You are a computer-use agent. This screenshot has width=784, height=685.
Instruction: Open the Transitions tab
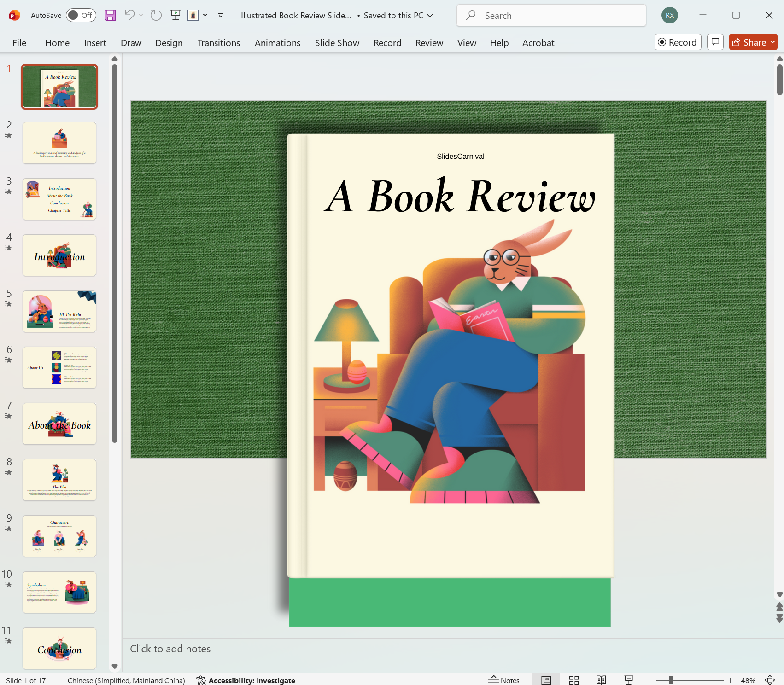218,43
